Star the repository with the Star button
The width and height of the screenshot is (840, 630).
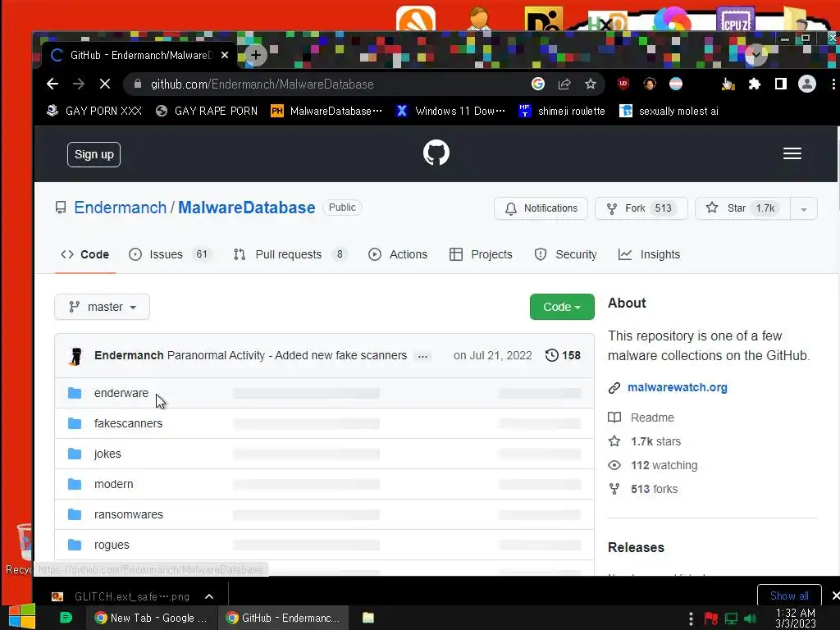[x=742, y=208]
